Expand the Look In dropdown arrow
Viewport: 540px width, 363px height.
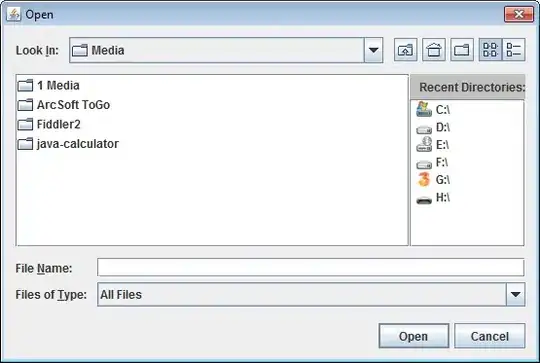373,50
